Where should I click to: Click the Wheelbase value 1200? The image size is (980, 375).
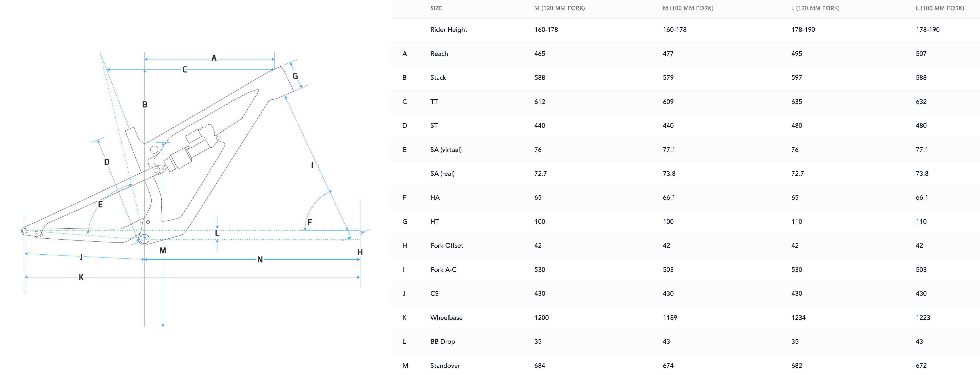point(541,318)
